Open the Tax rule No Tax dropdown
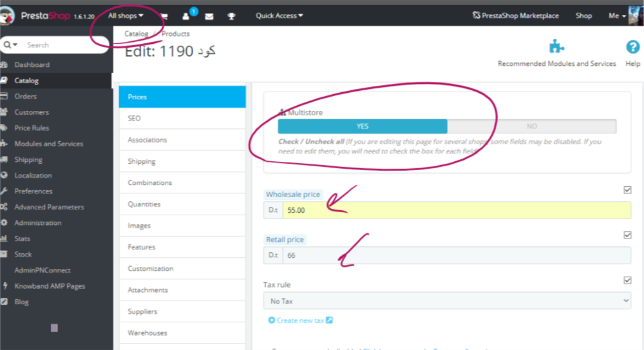The image size is (644, 350). (448, 301)
